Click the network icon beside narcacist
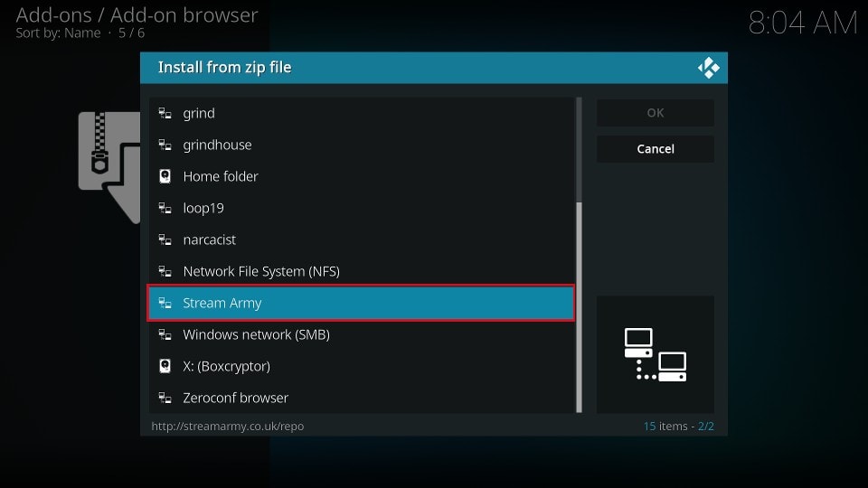 click(x=165, y=239)
